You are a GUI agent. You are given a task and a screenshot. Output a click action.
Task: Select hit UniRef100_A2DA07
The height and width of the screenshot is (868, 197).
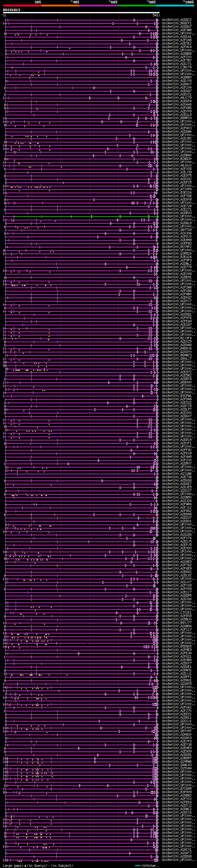177,84
